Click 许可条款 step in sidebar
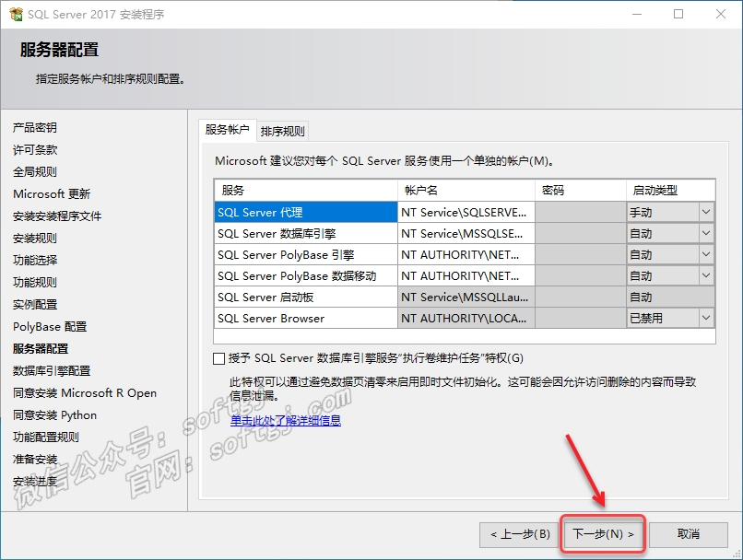743x560 pixels. tap(35, 149)
